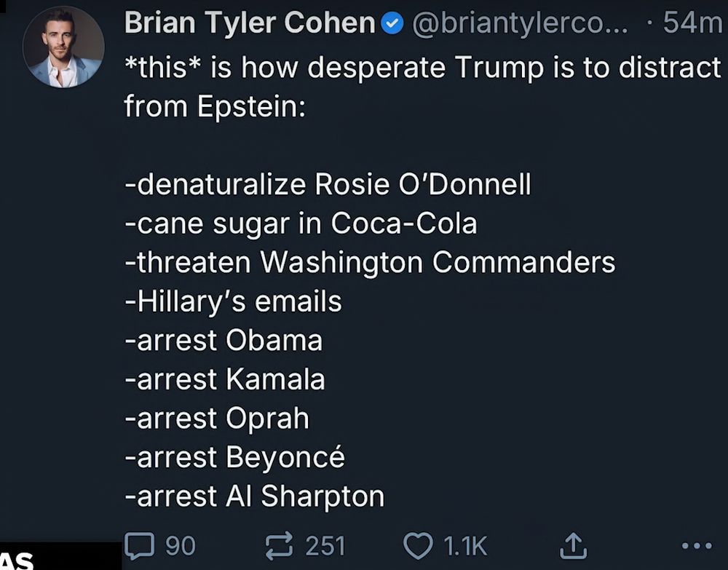Click the 90 replies count

181,545
